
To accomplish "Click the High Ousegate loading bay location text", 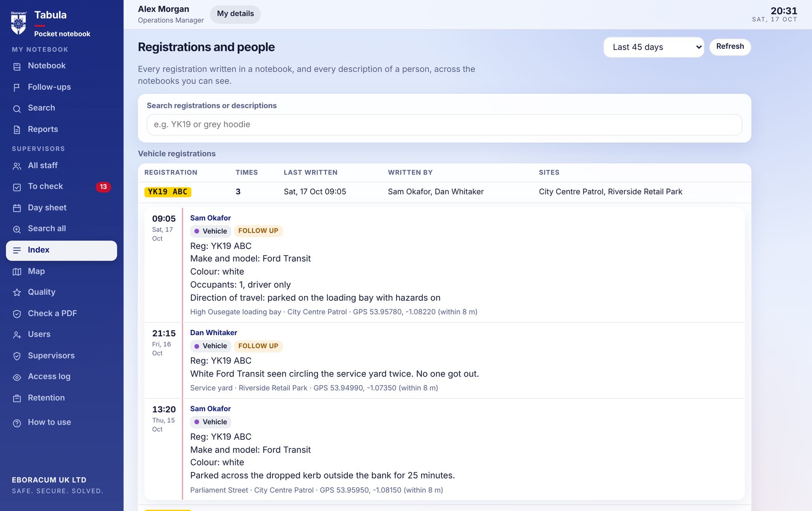I will [x=235, y=312].
